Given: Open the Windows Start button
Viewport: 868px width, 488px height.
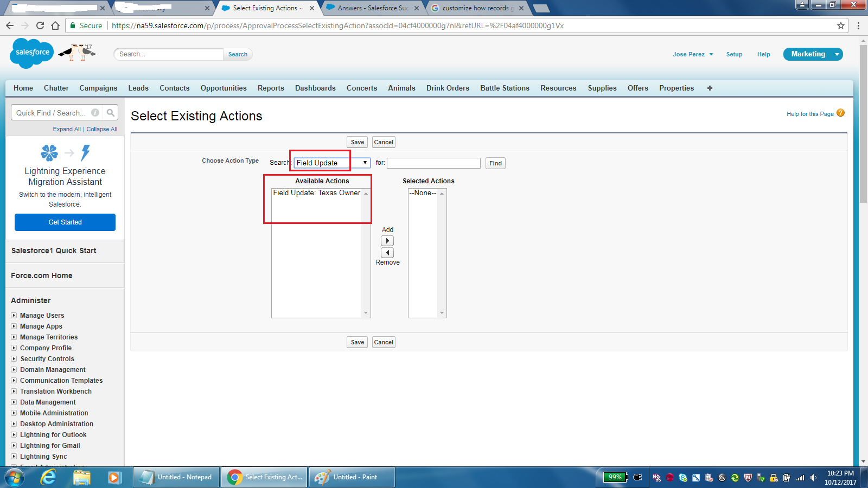Looking at the screenshot, I should coord(15,477).
